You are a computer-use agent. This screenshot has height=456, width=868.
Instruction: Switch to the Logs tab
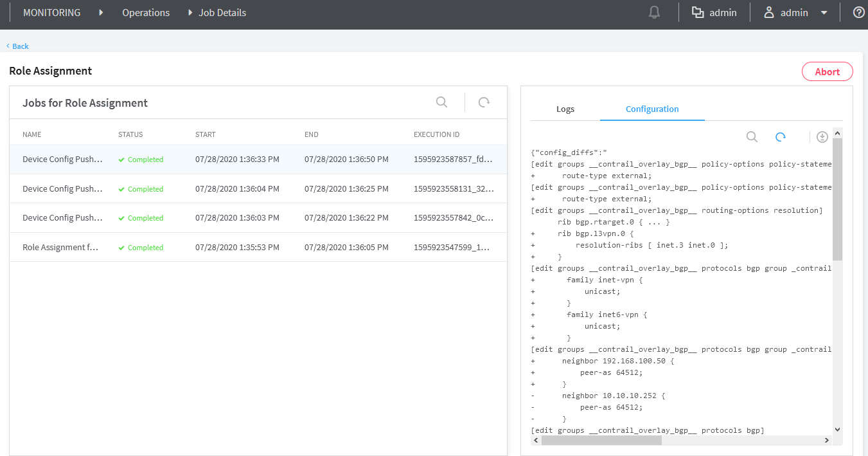565,109
